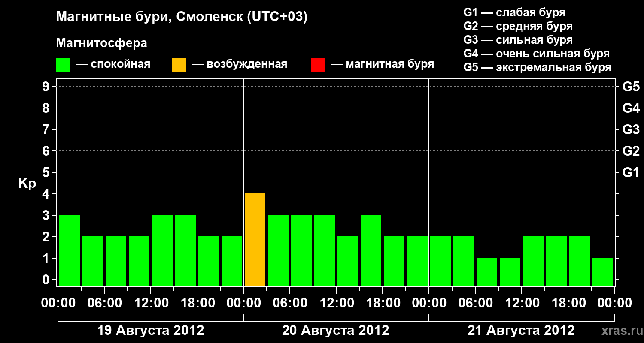
Task: Click the red 'магнитная буря' legend swatch
Action: click(318, 65)
